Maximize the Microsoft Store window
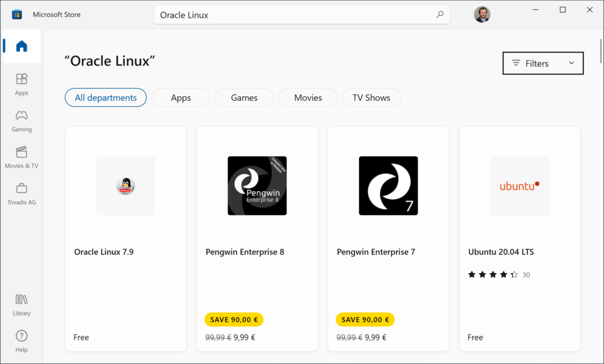Screen dimensions: 604x364 coord(562,9)
